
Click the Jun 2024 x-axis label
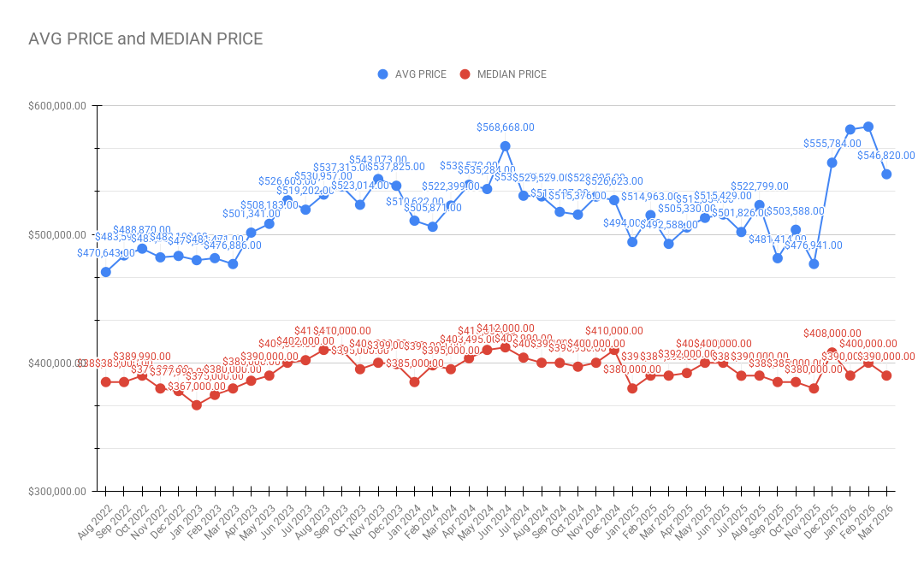(x=494, y=523)
